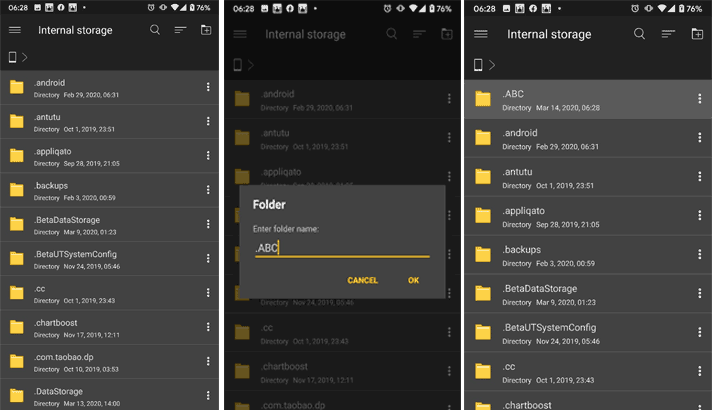
Task: Open .antutu folder in left screen
Action: [x=109, y=122]
